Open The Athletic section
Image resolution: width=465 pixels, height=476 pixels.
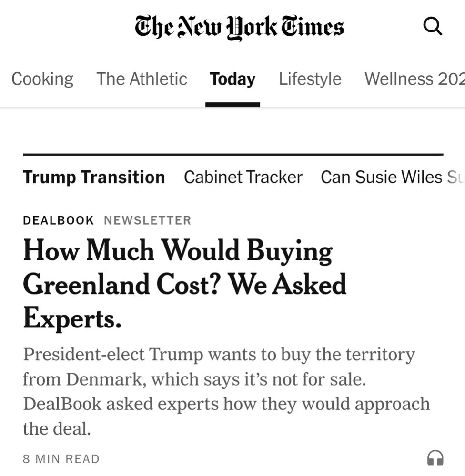(142, 79)
